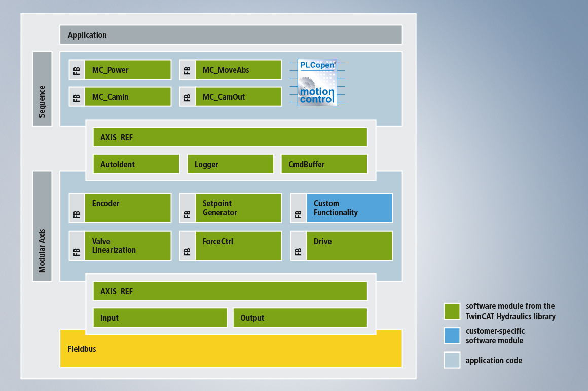The width and height of the screenshot is (588, 391).
Task: Click the FB tag beside Custom Functionality
Action: [x=299, y=208]
